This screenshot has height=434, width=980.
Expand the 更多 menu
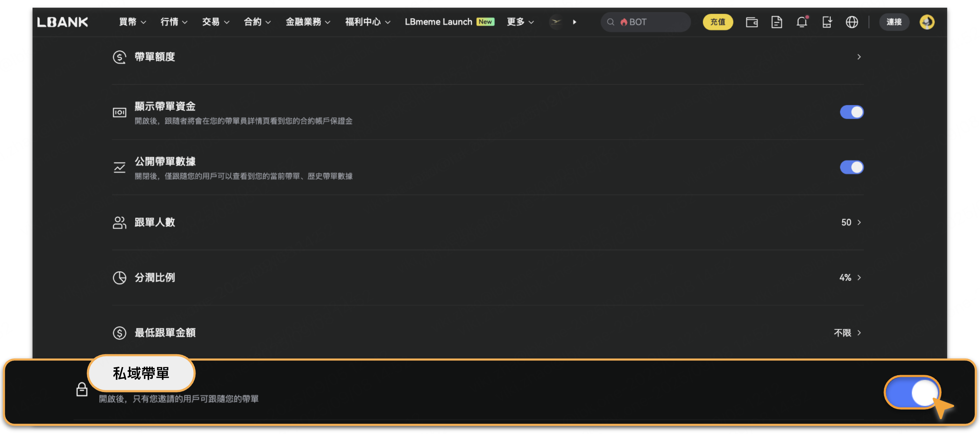[520, 22]
